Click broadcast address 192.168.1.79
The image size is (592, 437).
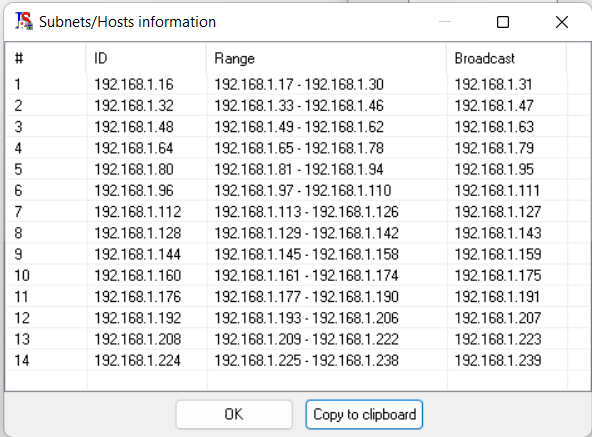[x=494, y=148]
